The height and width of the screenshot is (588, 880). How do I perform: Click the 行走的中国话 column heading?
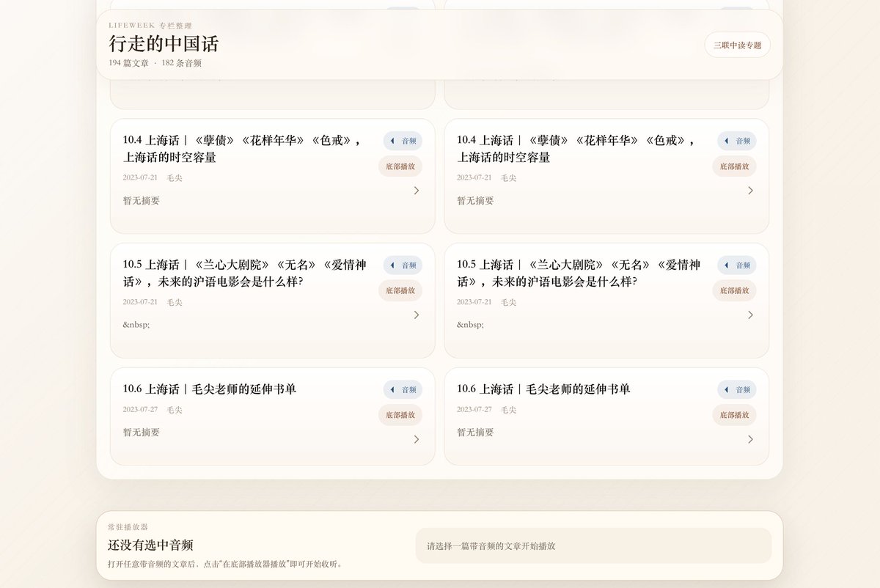coord(164,44)
